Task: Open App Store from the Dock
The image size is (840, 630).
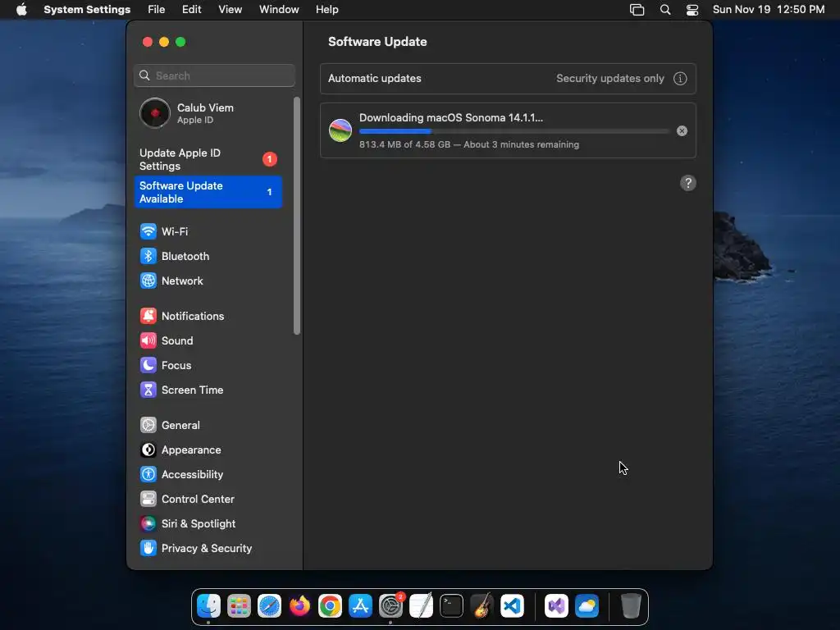Action: coord(361,606)
